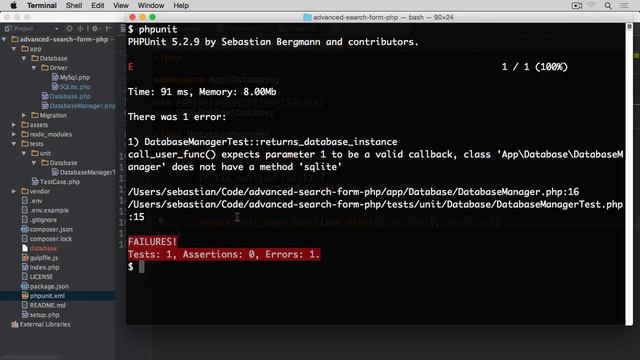Collapse the tests folder
Image resolution: width=640 pixels, height=360 pixels.
pos(14,144)
